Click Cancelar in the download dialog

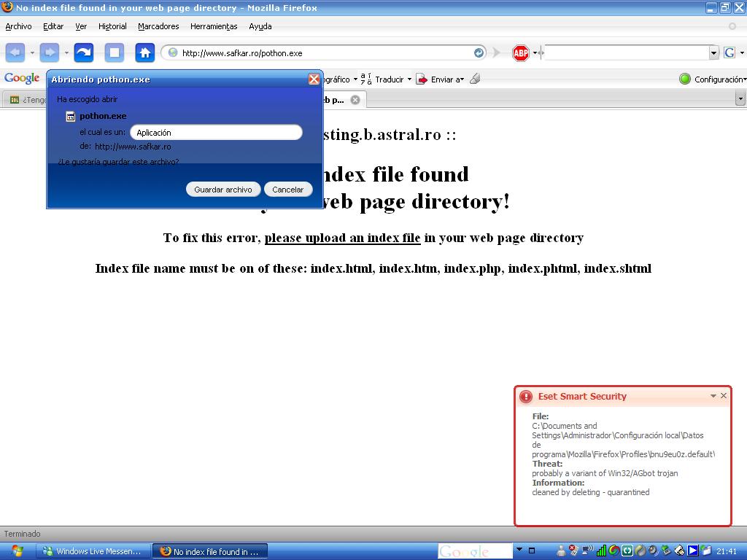click(x=287, y=190)
